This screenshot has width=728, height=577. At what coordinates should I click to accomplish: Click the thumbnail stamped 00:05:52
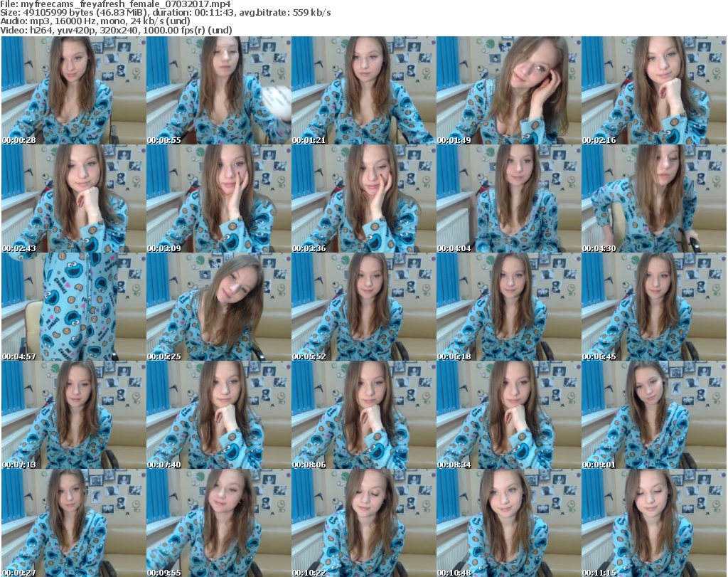tap(363, 307)
